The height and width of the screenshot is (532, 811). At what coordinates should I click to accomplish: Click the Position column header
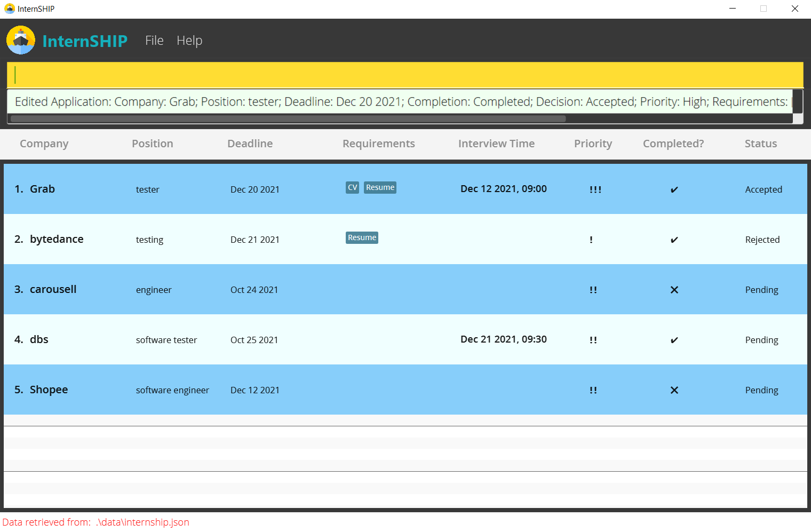(153, 144)
